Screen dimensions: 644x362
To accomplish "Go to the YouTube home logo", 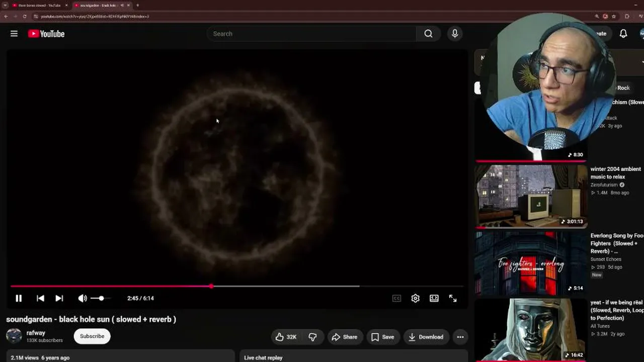I will pyautogui.click(x=46, y=34).
